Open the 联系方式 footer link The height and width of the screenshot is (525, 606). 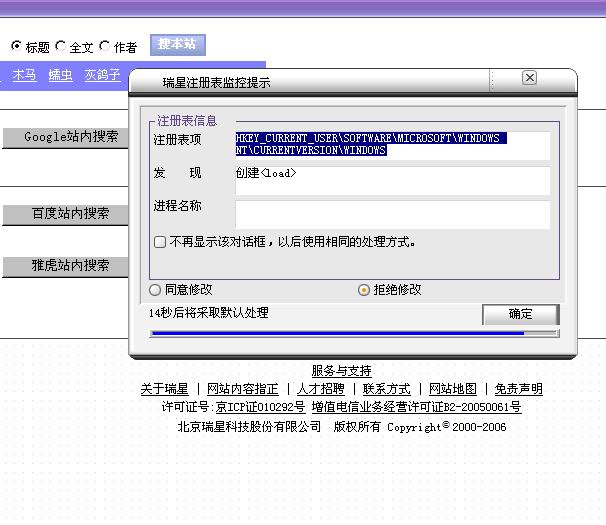(386, 389)
